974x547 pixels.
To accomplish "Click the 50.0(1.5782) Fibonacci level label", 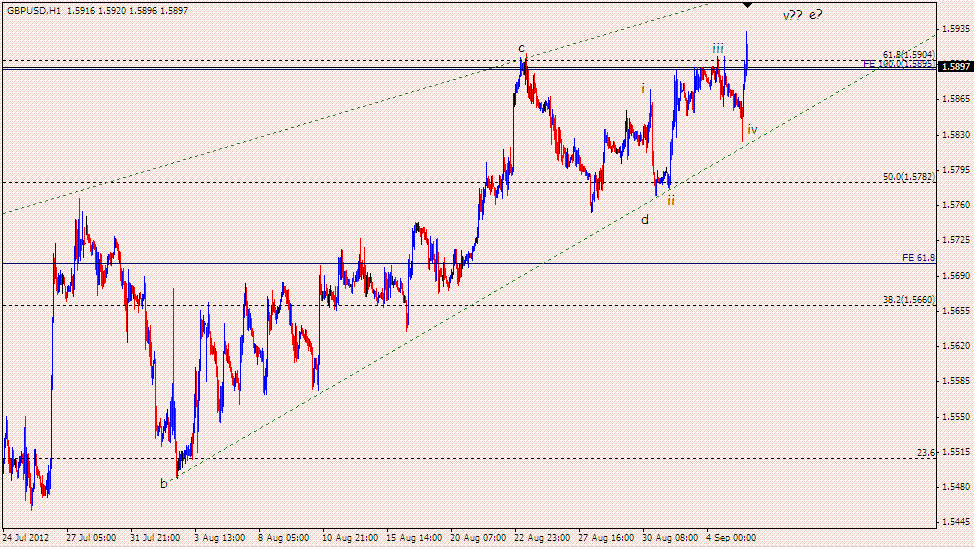I will coord(909,177).
